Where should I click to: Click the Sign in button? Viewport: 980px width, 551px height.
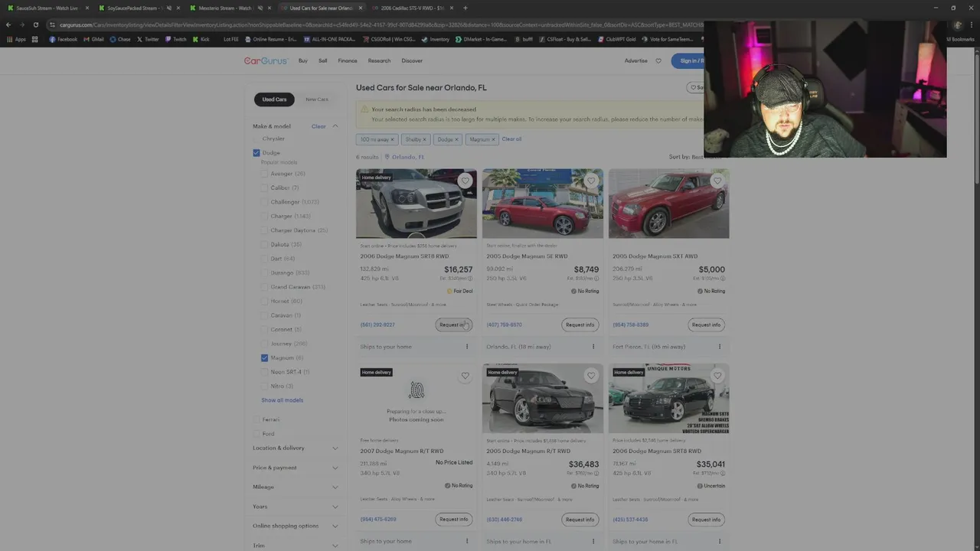pos(688,60)
